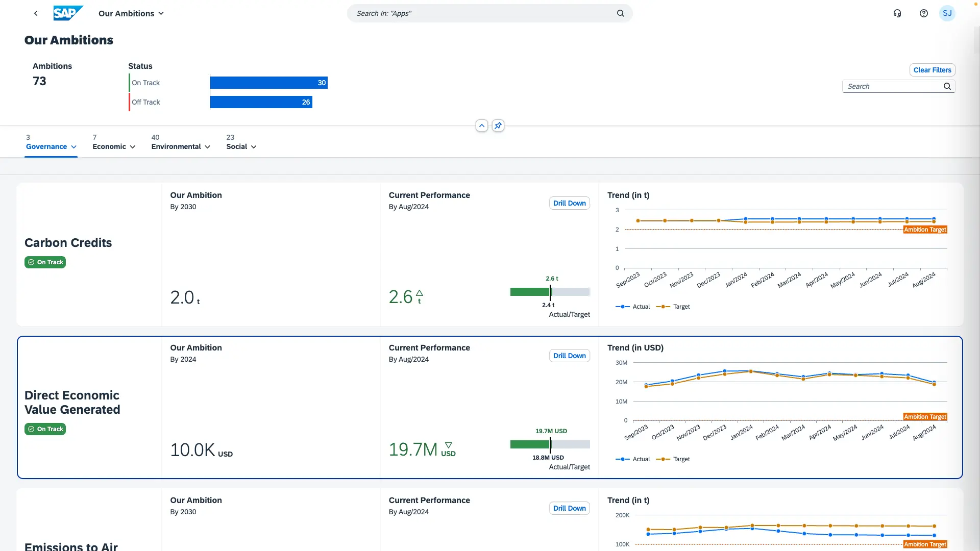The height and width of the screenshot is (551, 980).
Task: Click the Direct Economic Value actual/target bullet bar
Action: (x=550, y=444)
